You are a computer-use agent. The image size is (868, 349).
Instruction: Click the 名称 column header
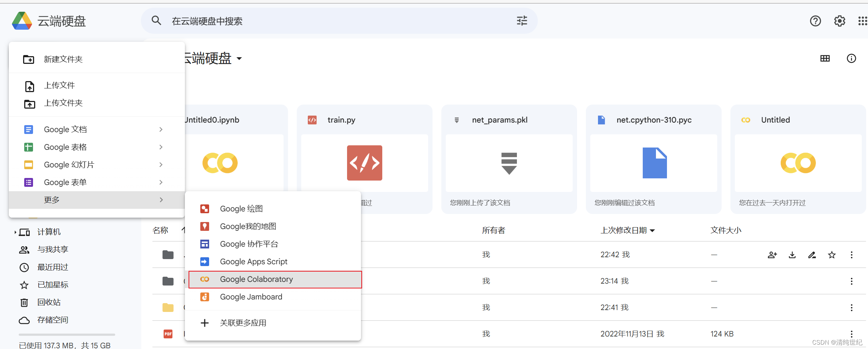(x=160, y=230)
